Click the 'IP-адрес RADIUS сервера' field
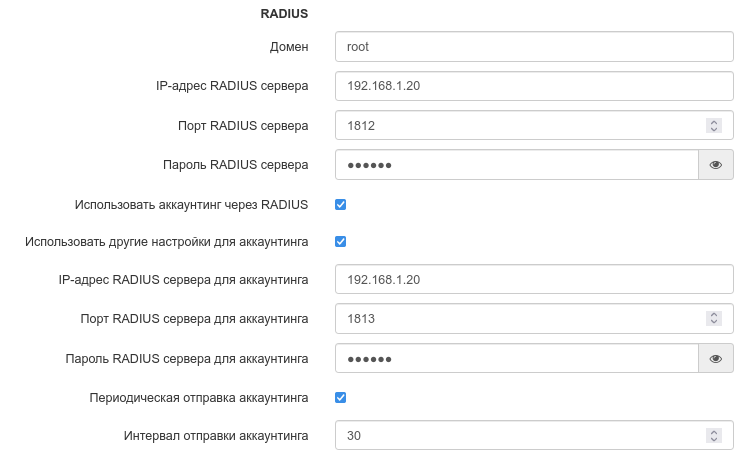Screen dimensions: 753x460 click(x=535, y=86)
